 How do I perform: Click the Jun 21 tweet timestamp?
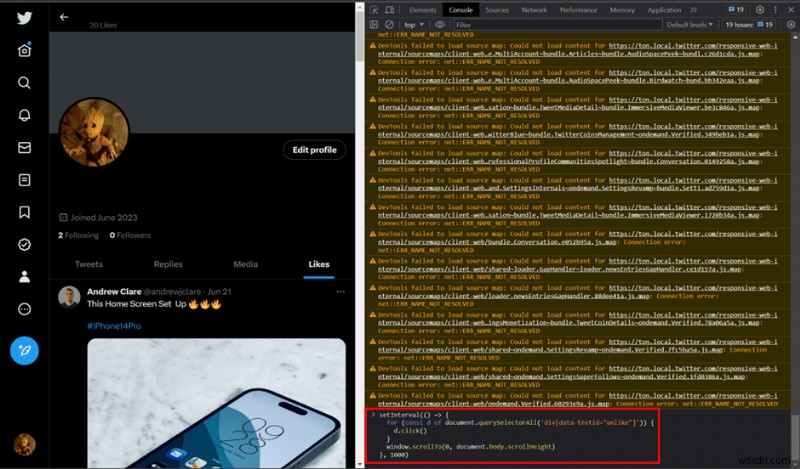coord(219,291)
